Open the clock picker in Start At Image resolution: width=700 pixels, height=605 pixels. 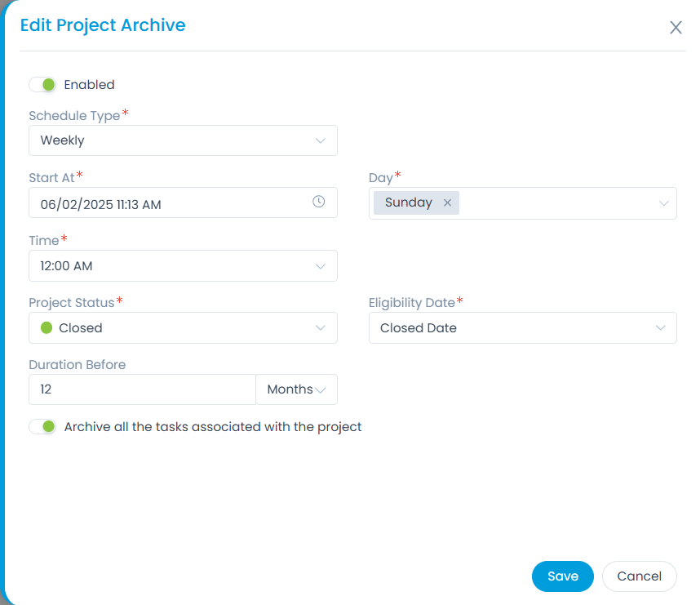[319, 202]
